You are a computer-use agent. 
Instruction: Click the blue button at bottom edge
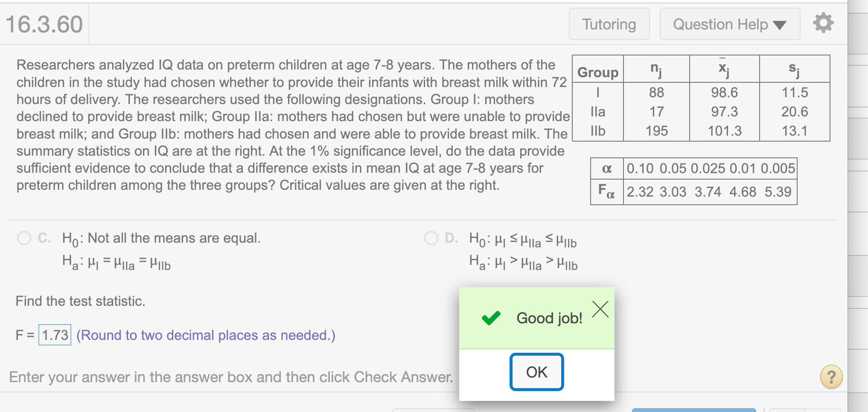coord(694,410)
